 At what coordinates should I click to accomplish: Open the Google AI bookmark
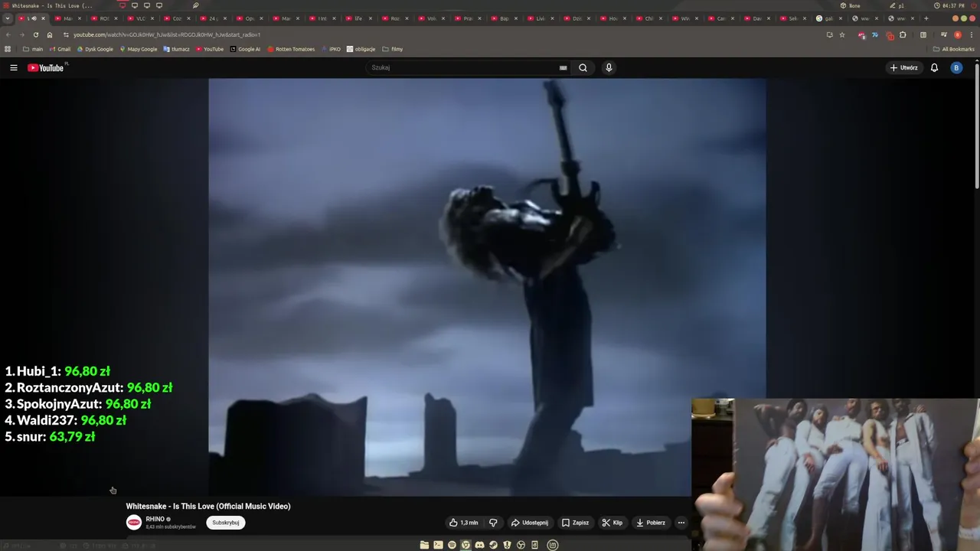pyautogui.click(x=245, y=49)
